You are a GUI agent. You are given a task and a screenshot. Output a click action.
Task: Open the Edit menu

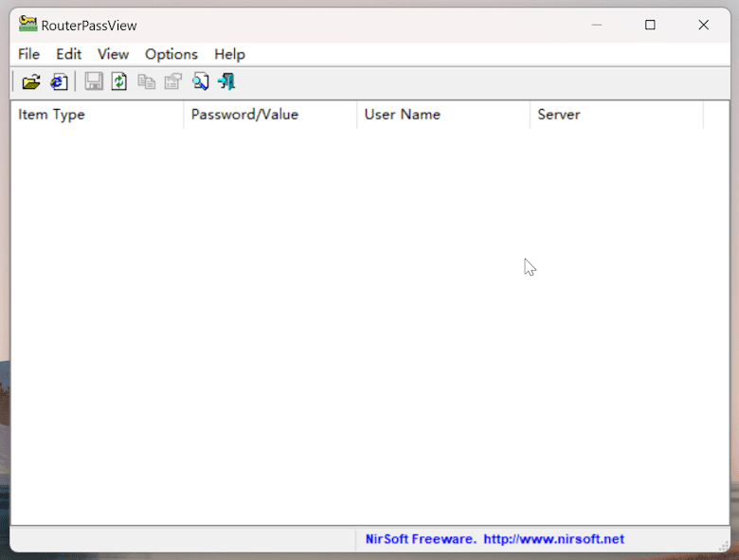point(69,54)
